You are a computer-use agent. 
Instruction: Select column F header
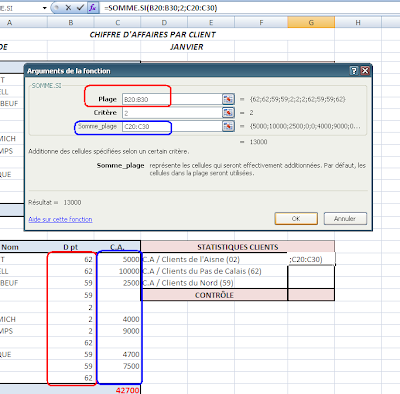pyautogui.click(x=261, y=22)
